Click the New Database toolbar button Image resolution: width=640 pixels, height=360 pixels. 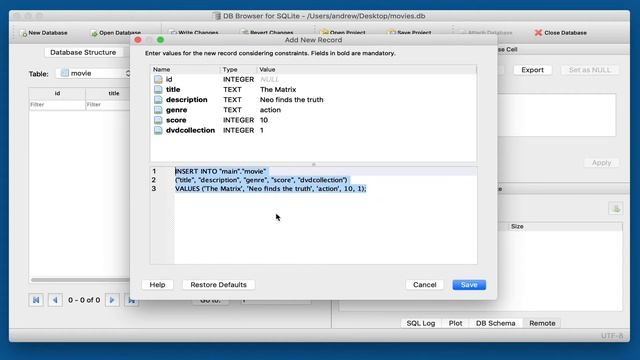44,33
